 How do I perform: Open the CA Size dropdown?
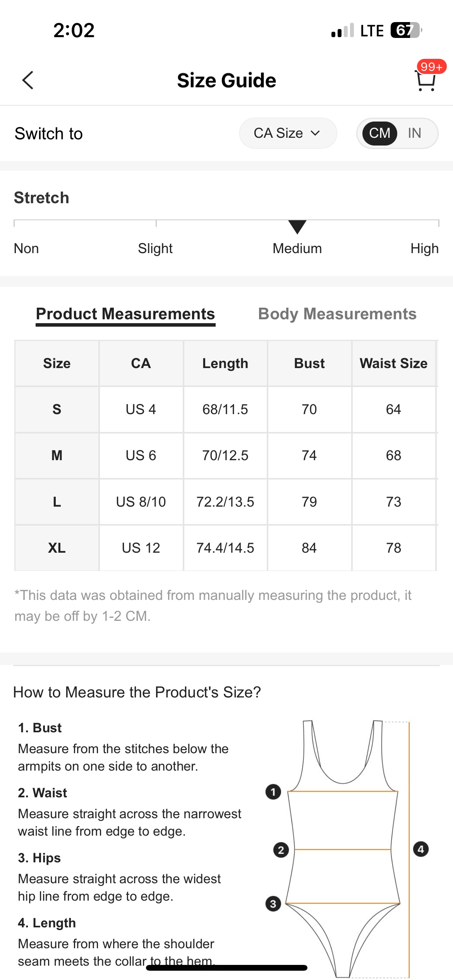[288, 133]
